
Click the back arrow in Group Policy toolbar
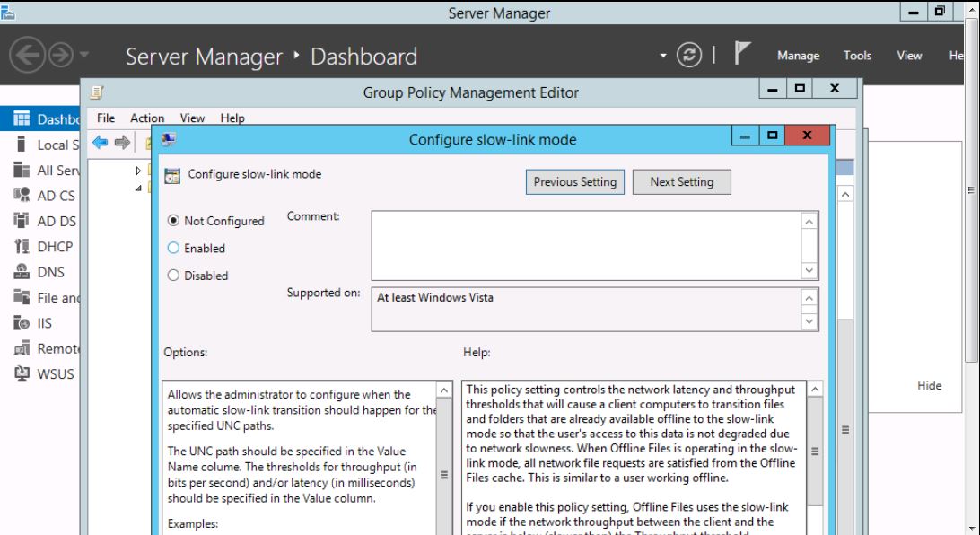coord(100,144)
